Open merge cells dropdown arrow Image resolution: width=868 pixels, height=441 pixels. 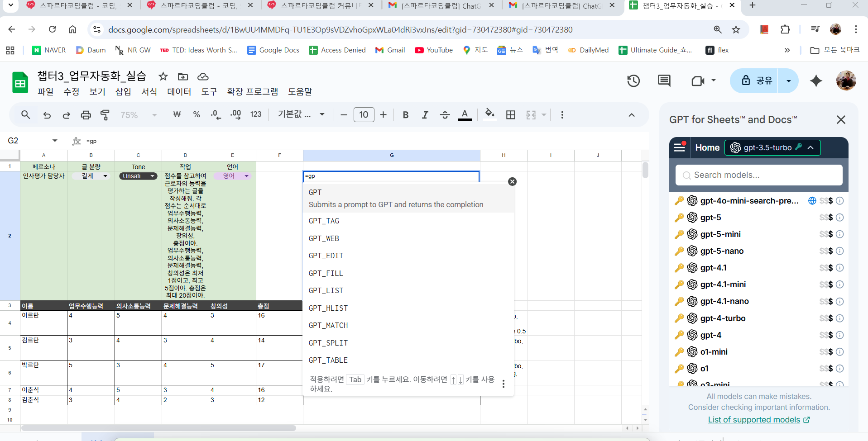[544, 115]
